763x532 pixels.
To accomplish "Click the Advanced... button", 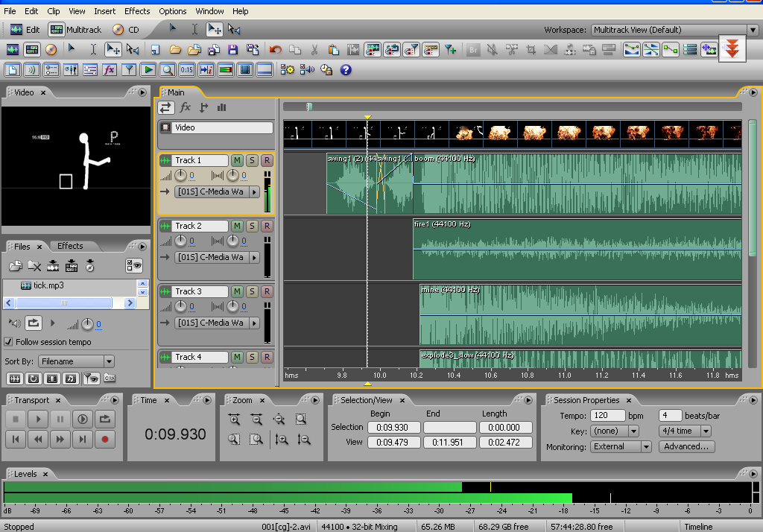I will 686,446.
